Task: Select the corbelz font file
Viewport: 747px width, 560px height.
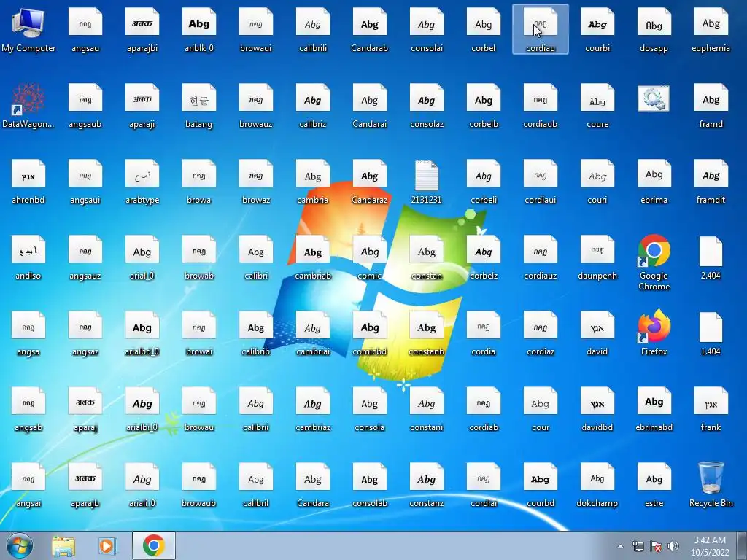Action: click(x=483, y=257)
